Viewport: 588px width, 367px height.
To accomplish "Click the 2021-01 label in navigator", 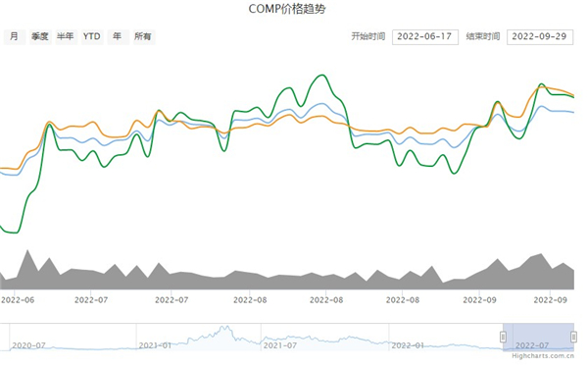I will (155, 345).
